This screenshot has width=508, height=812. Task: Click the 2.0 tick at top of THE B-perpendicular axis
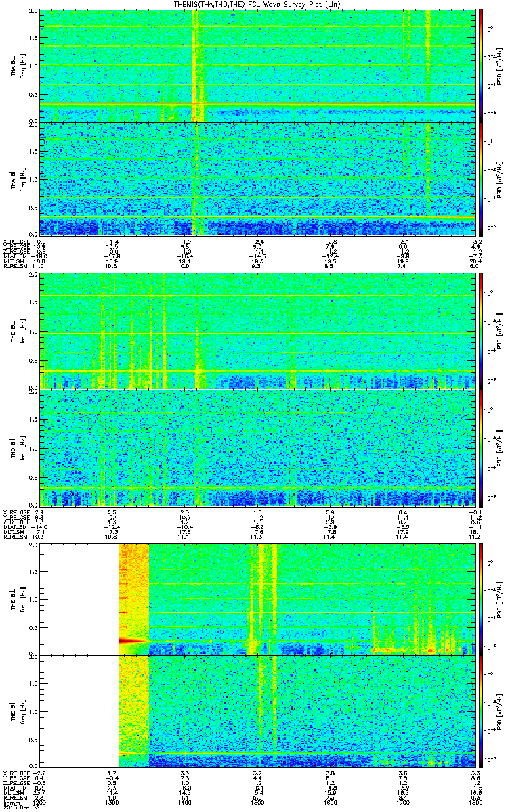pyautogui.click(x=33, y=545)
